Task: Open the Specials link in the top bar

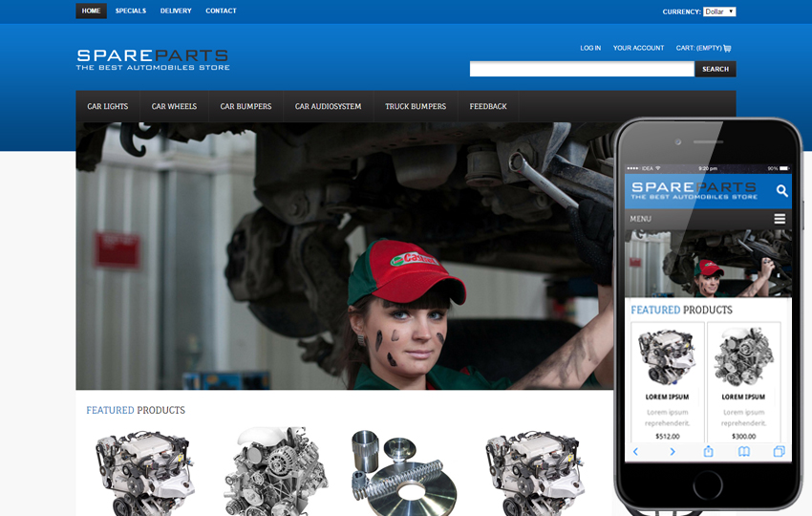Action: pyautogui.click(x=131, y=11)
